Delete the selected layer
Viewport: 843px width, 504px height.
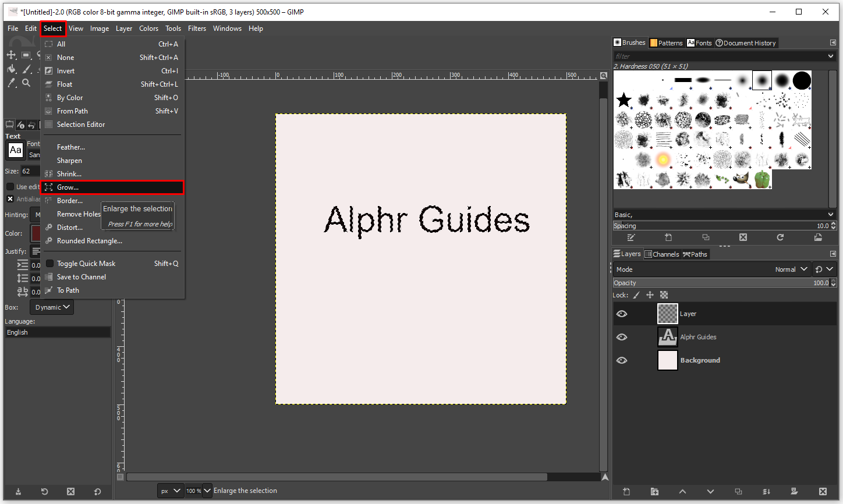pyautogui.click(x=822, y=492)
